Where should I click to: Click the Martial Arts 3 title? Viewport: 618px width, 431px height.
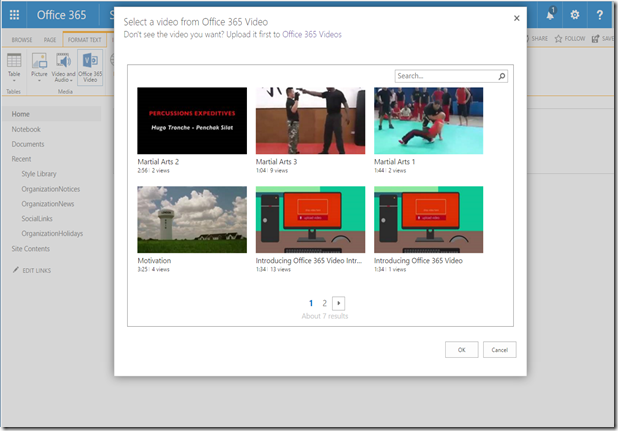[x=276, y=162]
